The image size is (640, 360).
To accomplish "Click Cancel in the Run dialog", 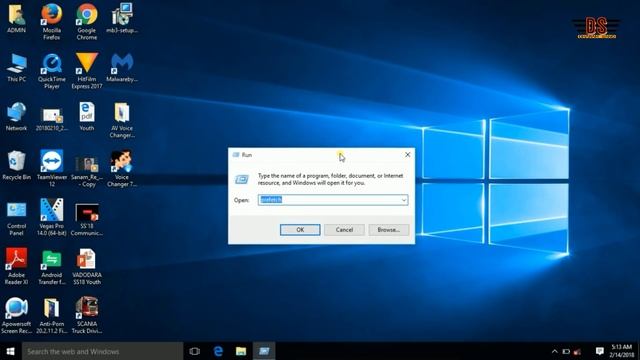I will point(344,230).
